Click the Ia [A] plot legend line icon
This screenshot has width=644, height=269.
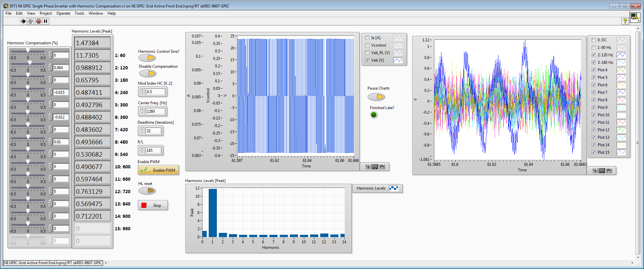[x=398, y=38]
